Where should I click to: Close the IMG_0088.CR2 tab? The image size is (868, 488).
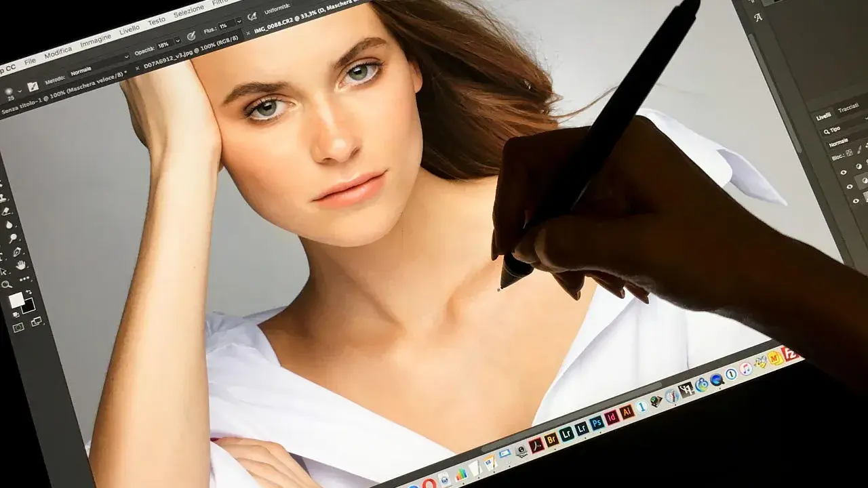coord(248,33)
